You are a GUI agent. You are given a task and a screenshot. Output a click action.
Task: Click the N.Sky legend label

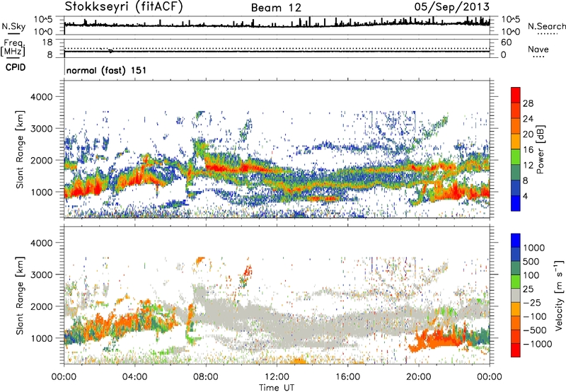click(x=13, y=26)
